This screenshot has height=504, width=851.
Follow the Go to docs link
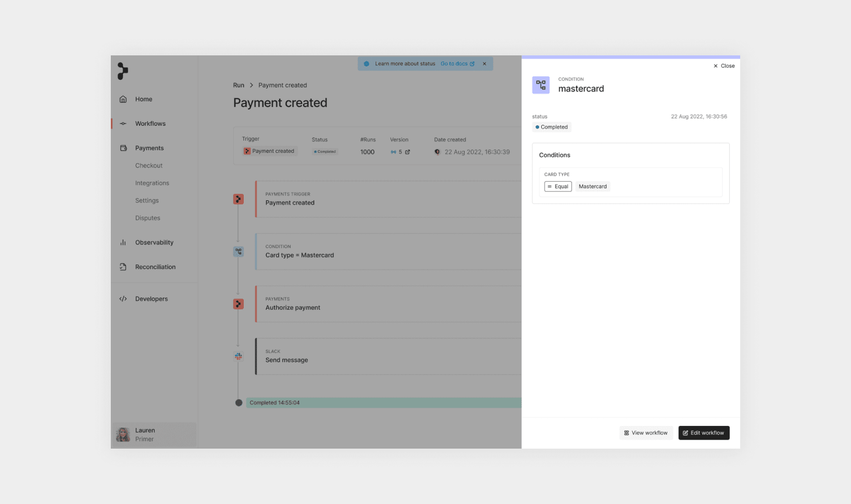tap(457, 64)
